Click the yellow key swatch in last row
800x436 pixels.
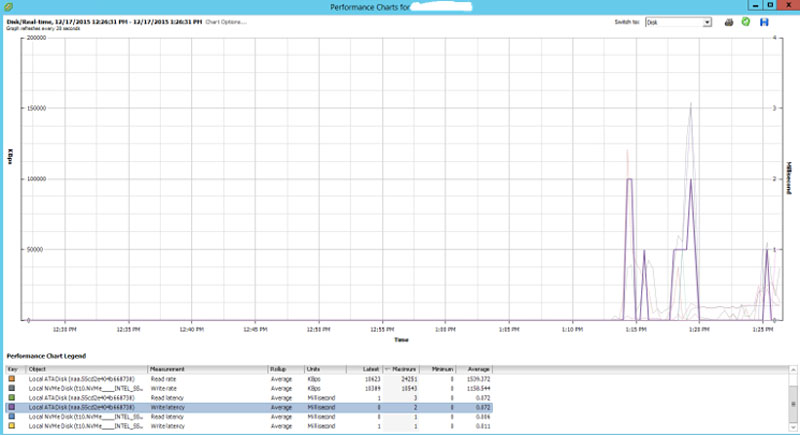coord(12,426)
